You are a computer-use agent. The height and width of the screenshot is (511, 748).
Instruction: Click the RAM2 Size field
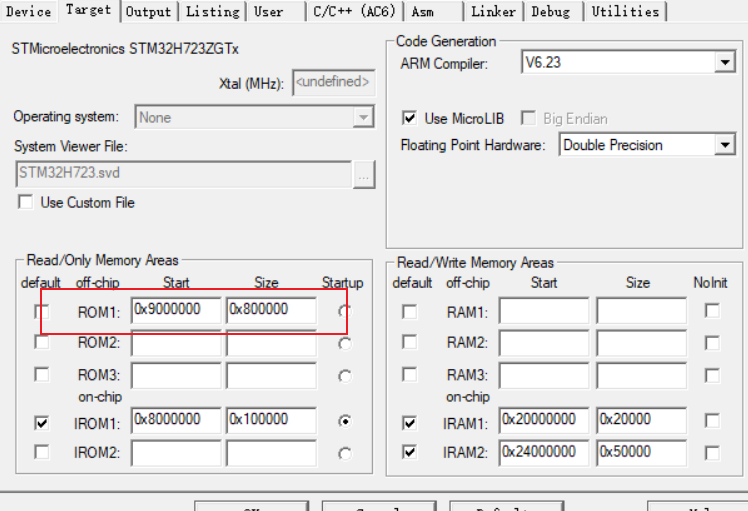pyautogui.click(x=642, y=343)
